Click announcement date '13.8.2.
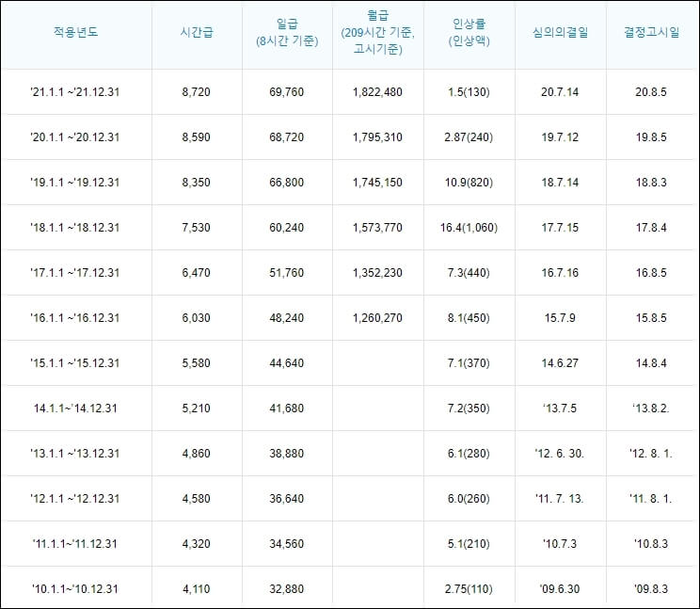Screen dimensions: 700x609 (x=651, y=409)
